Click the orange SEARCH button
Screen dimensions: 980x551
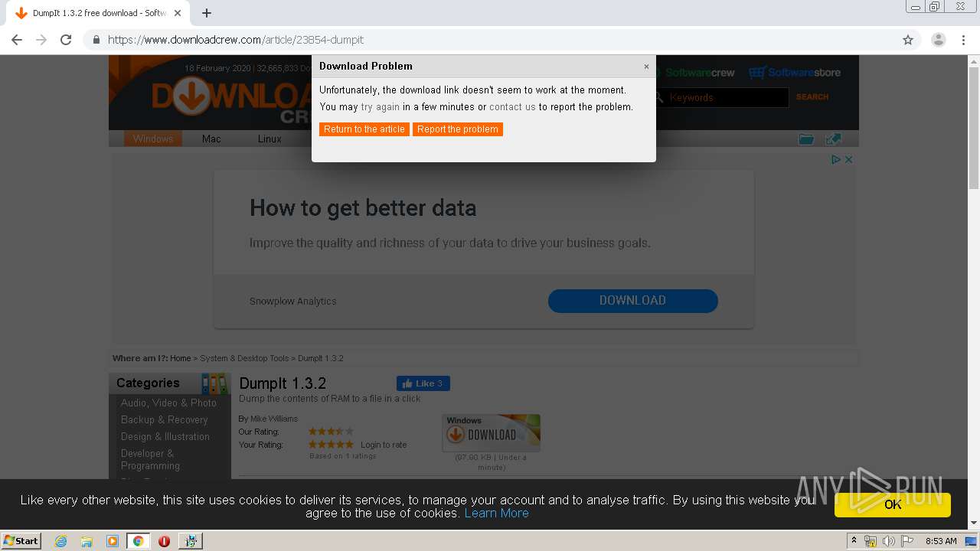tap(812, 97)
